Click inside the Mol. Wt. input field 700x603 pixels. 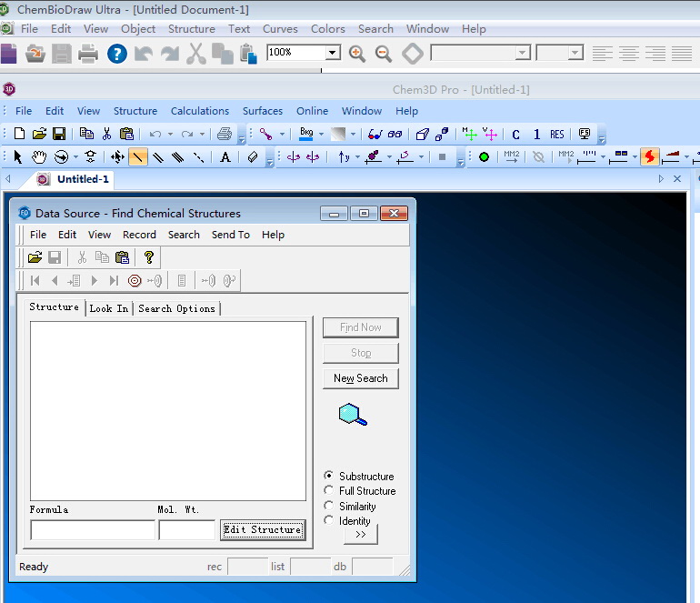187,530
